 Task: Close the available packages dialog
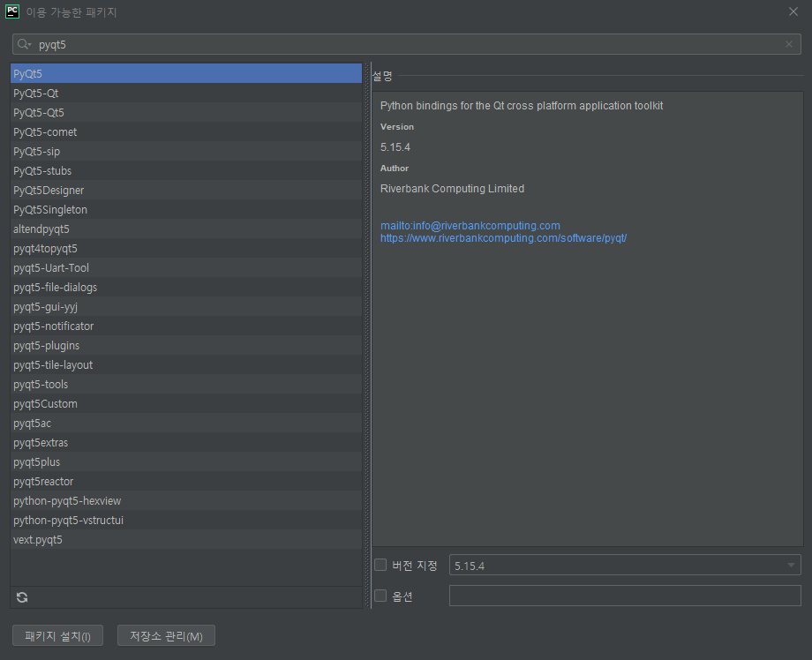(x=793, y=11)
